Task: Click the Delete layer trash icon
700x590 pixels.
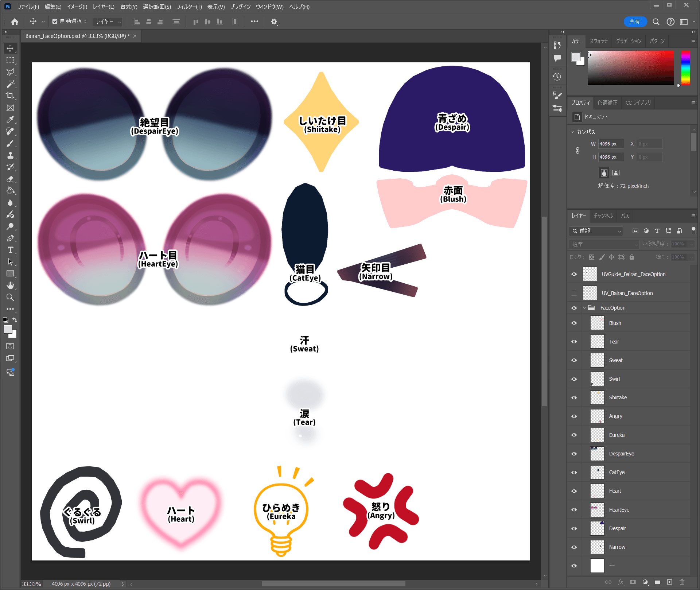Action: (x=682, y=582)
